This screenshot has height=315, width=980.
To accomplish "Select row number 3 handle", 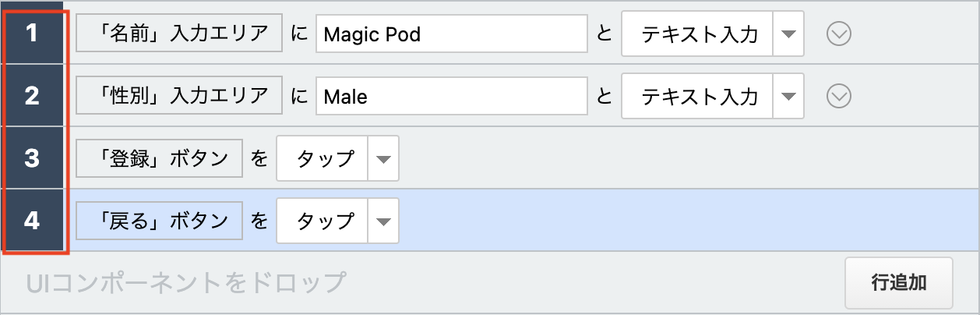I will [x=32, y=158].
